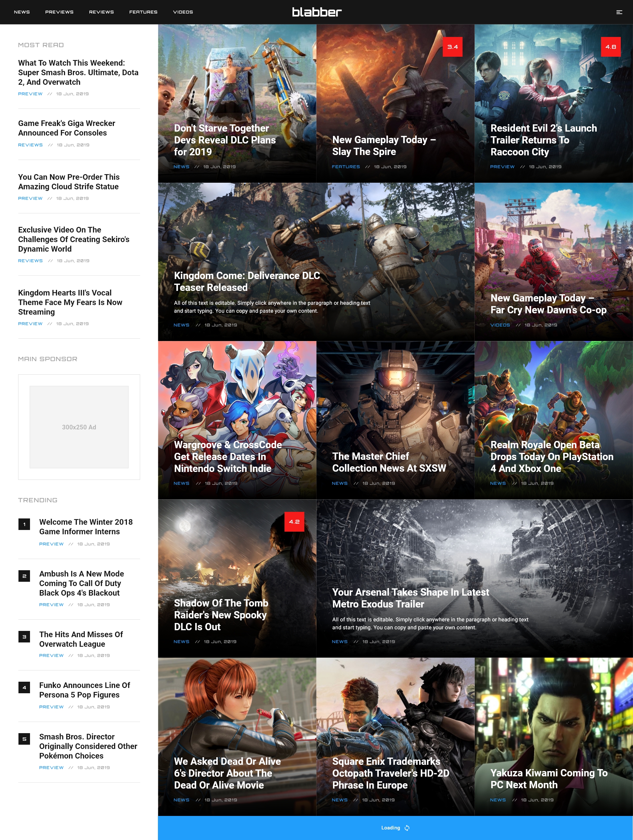The image size is (633, 840).
Task: Open 'New Gameplay Today – Slay The Spire' headline
Action: pos(384,145)
